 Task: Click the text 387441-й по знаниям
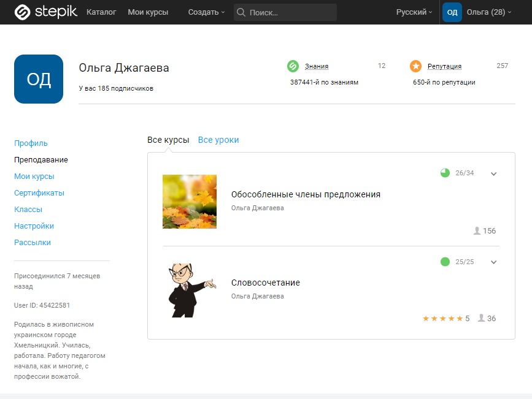click(x=324, y=82)
